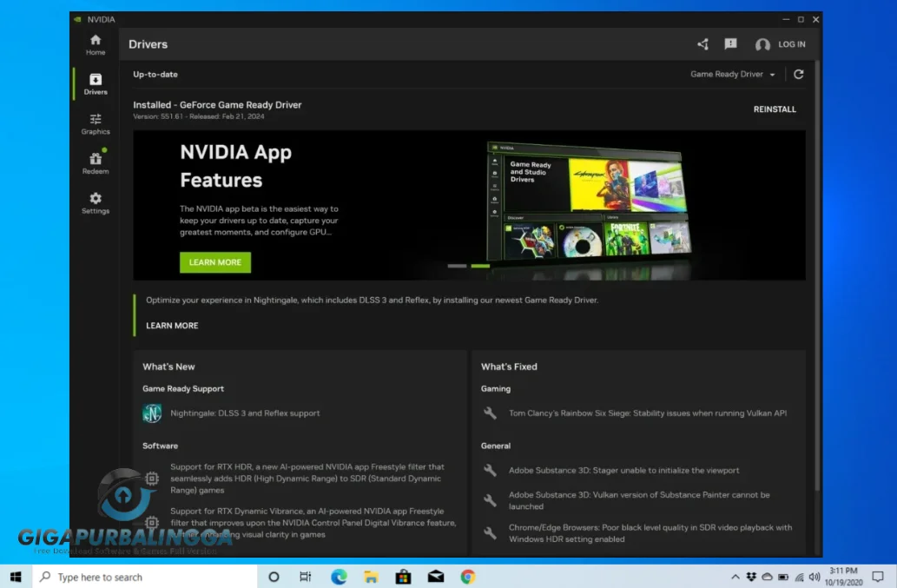Click the vertical scrollbar of the Drivers page
Screen dimensions: 897x588
pyautogui.click(x=817, y=274)
